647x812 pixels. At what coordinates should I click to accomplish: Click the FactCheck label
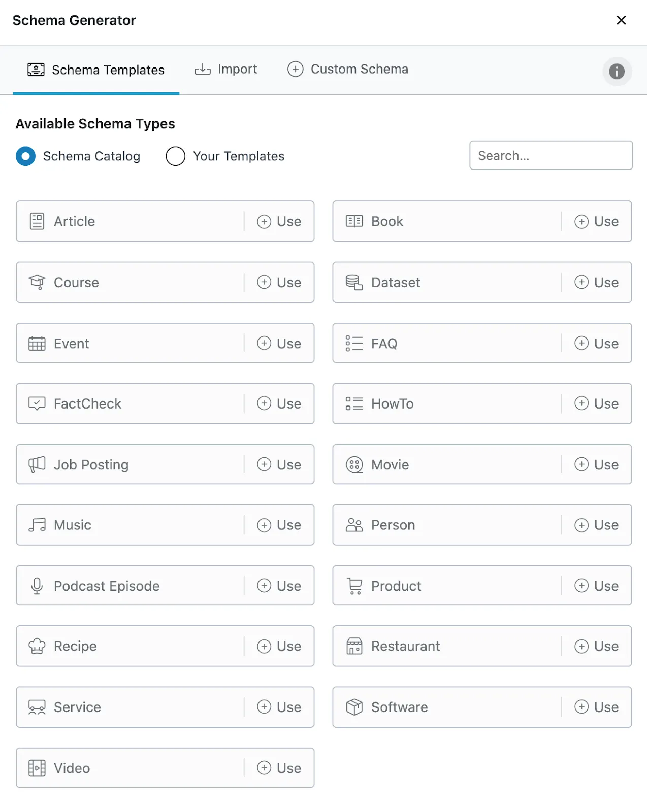click(x=87, y=403)
